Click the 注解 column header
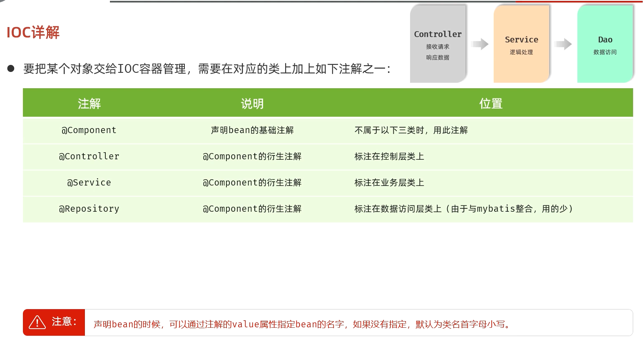644x339 pixels. tap(89, 103)
